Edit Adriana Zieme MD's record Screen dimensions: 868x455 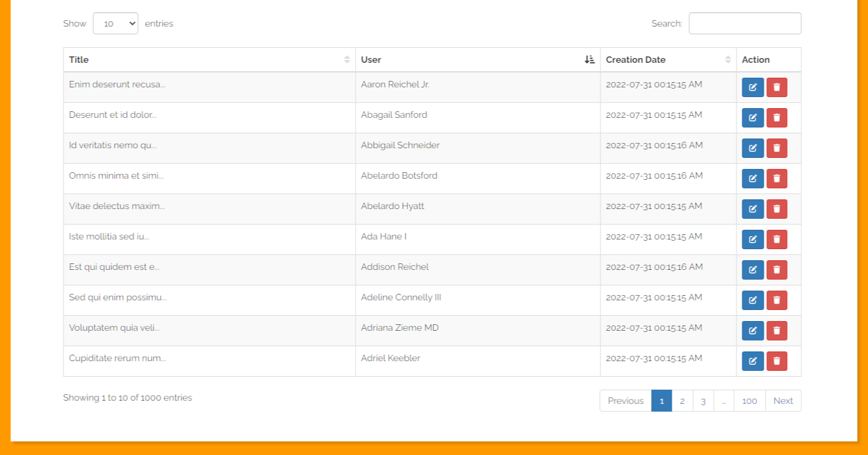point(752,331)
